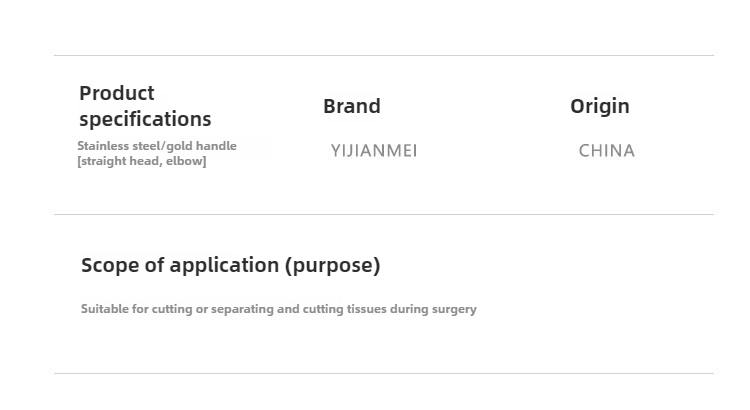Viewport: 750px width, 410px height.
Task: Click the "[straight head, elbow]" text line
Action: [x=142, y=161]
